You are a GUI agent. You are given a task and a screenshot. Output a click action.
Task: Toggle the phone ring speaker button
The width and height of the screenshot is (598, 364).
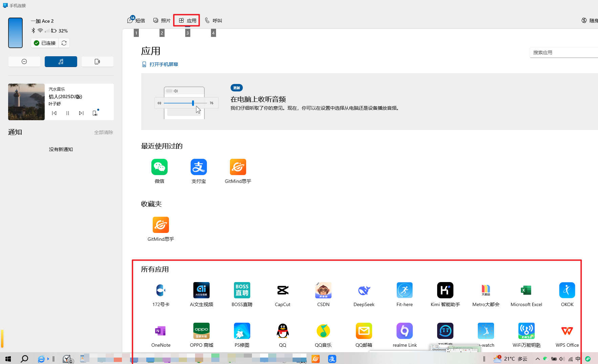[98, 62]
